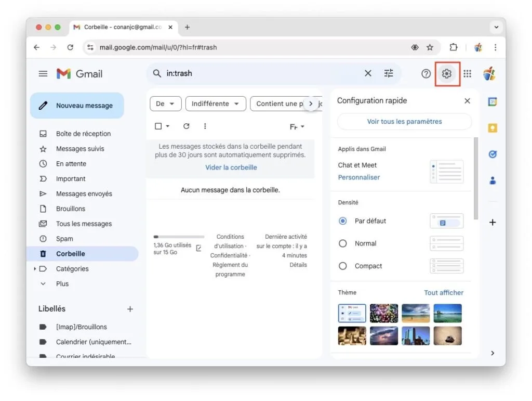Screen dimensions: 532x401
Task: Open the Détails account activity link
Action: (298, 265)
